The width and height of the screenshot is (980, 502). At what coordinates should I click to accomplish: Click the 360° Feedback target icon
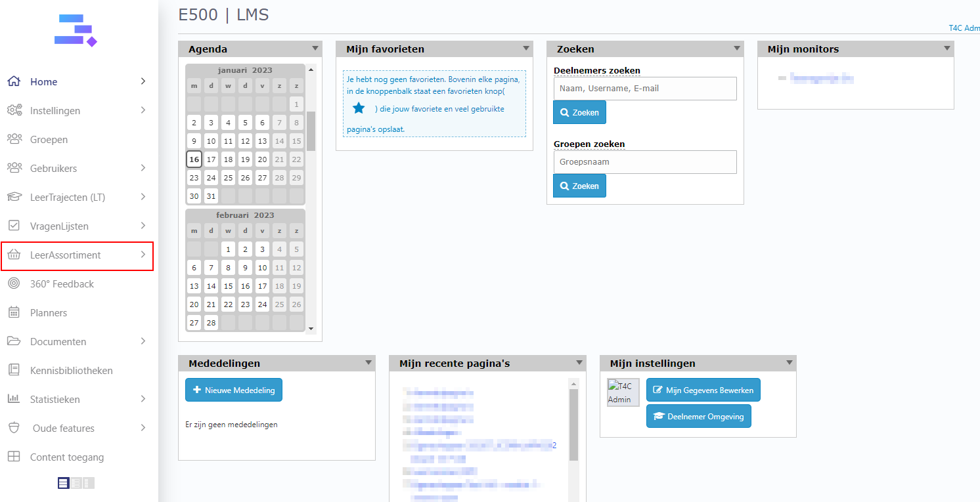[14, 284]
